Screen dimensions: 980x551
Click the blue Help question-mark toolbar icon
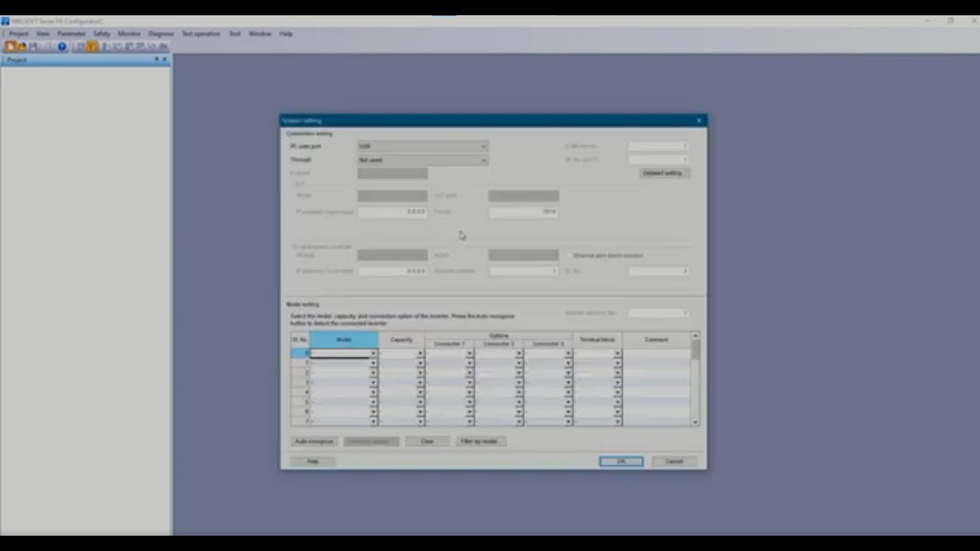coord(62,47)
